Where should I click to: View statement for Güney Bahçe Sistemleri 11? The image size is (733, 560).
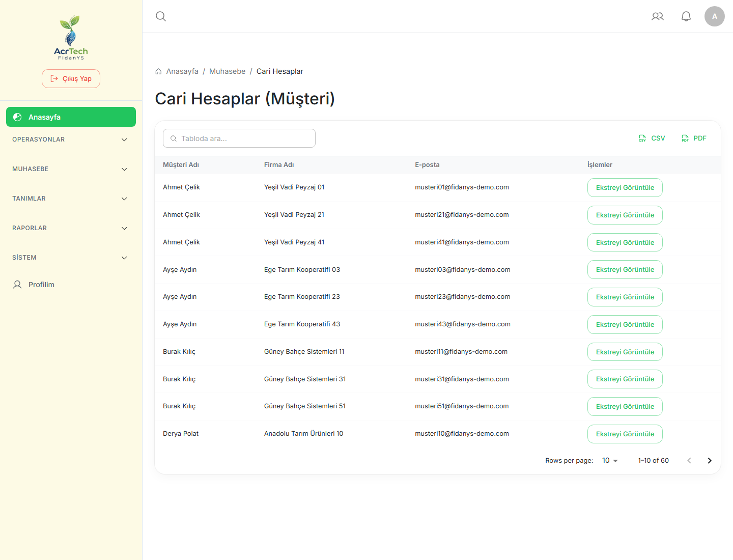click(x=625, y=352)
